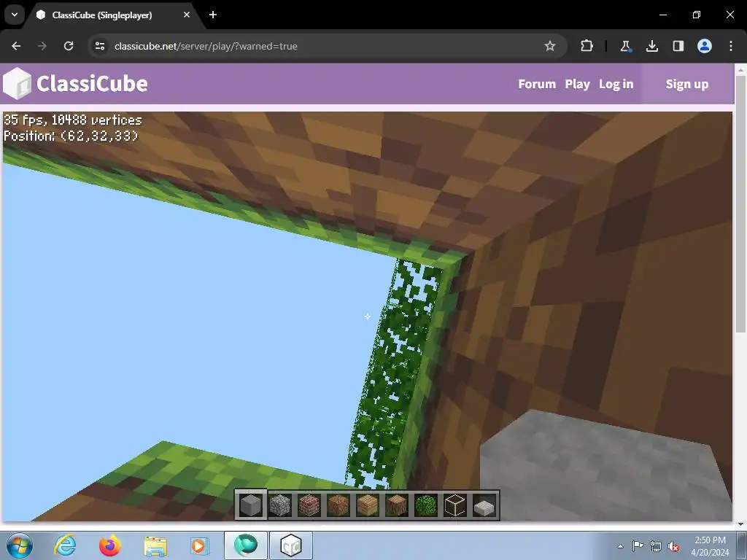This screenshot has width=747, height=560.
Task: Go forward in browser history
Action: coord(42,46)
